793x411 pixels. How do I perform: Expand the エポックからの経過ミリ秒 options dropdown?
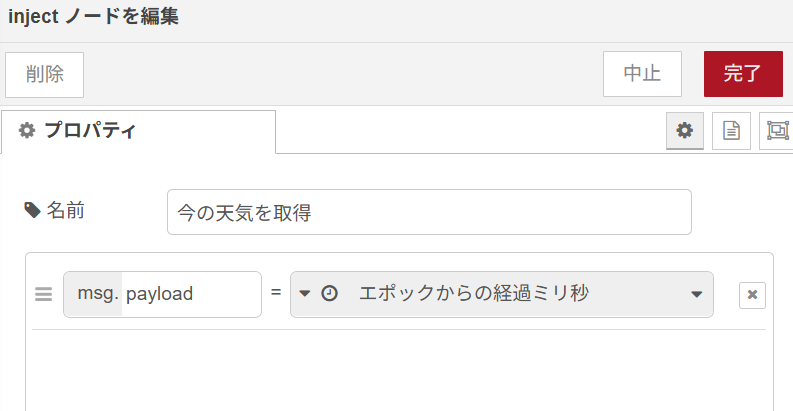(x=696, y=294)
